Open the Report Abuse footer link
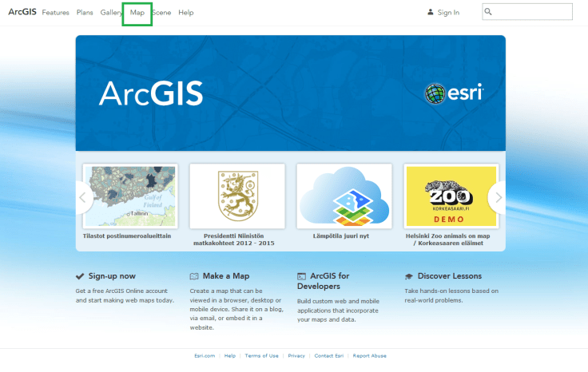The height and width of the screenshot is (372, 588). 369,356
